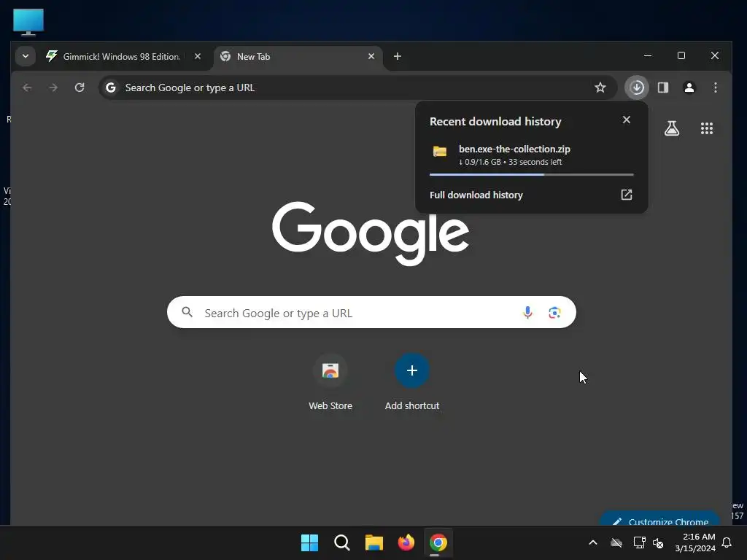Open full download history external icon
The width and height of the screenshot is (747, 560).
[x=627, y=195]
